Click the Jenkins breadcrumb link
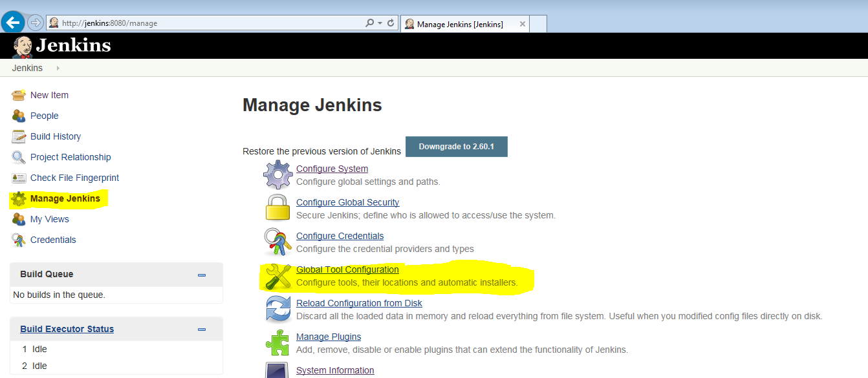The height and width of the screenshot is (378, 868). click(x=27, y=68)
